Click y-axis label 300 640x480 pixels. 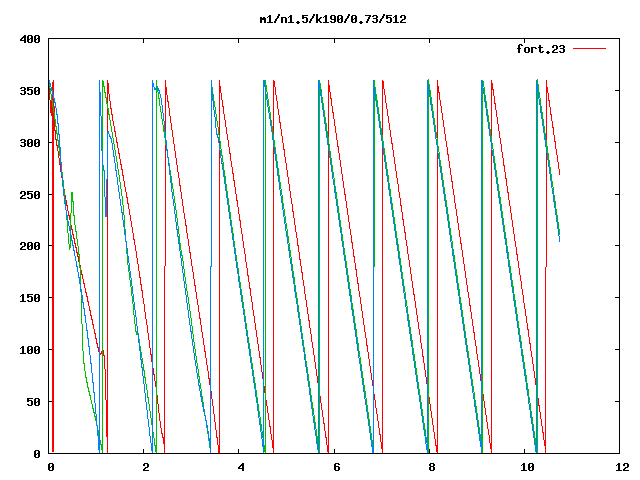[x=30, y=143]
